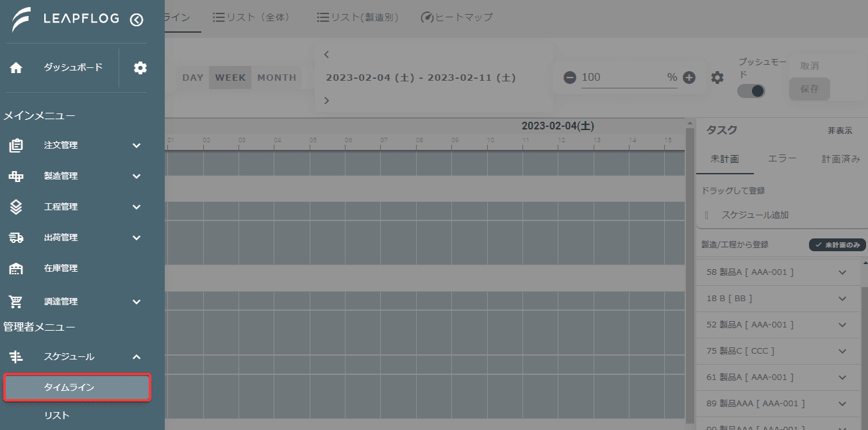Open timeline settings gear icon

tap(717, 78)
